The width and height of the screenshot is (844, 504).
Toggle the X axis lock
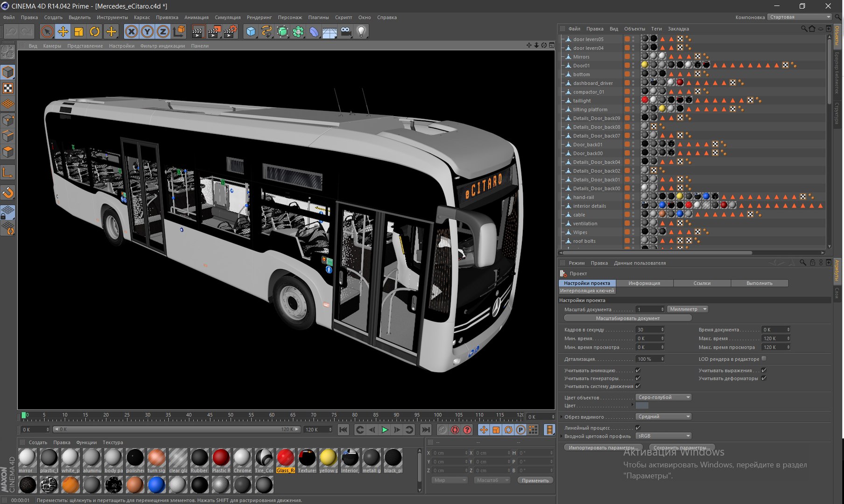(132, 32)
